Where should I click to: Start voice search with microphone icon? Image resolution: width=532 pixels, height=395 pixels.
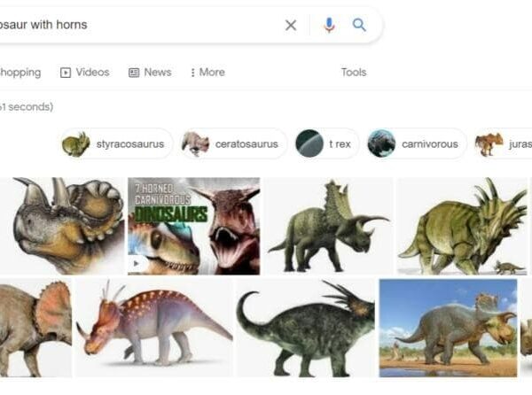[x=329, y=25]
